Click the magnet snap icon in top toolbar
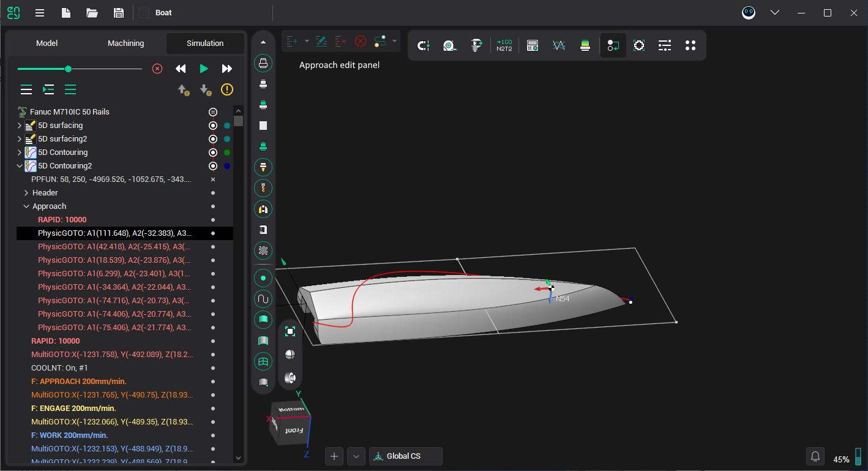868x471 pixels. point(423,45)
